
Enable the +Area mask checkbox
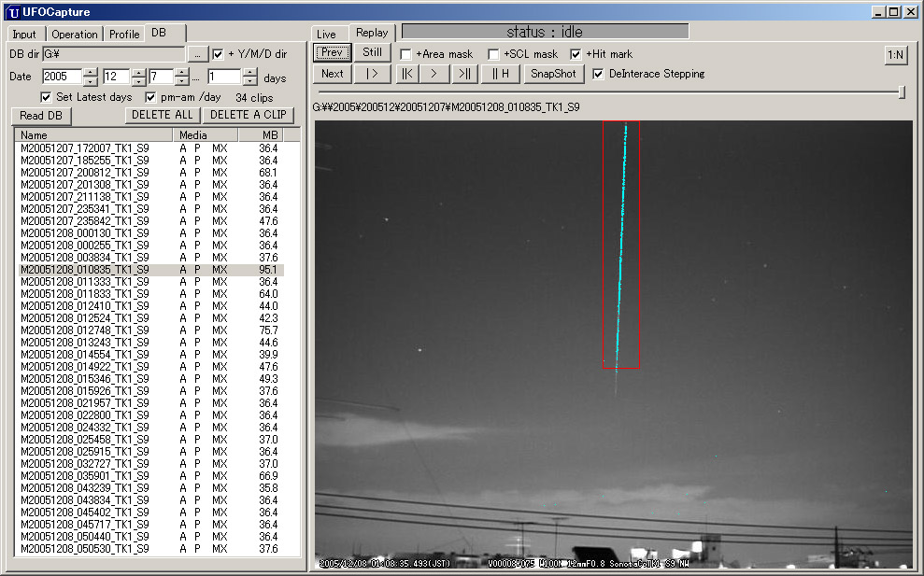[405, 54]
